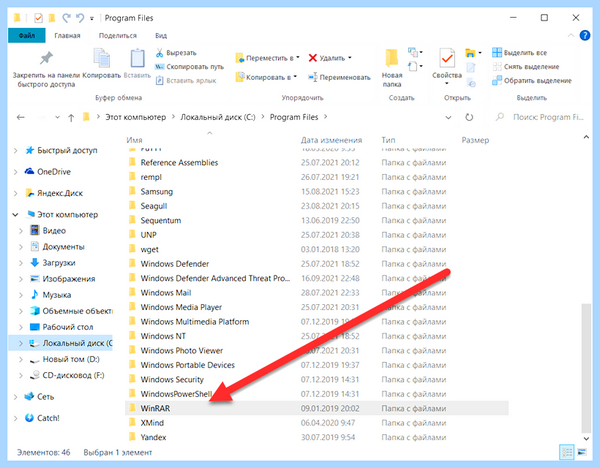Click the Copy icon in ribbon

click(102, 59)
